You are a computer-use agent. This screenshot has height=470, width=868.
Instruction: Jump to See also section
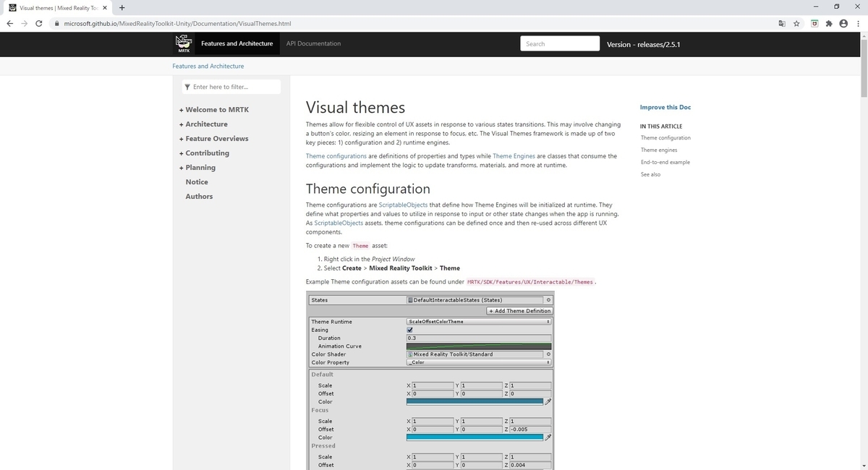[x=650, y=174]
